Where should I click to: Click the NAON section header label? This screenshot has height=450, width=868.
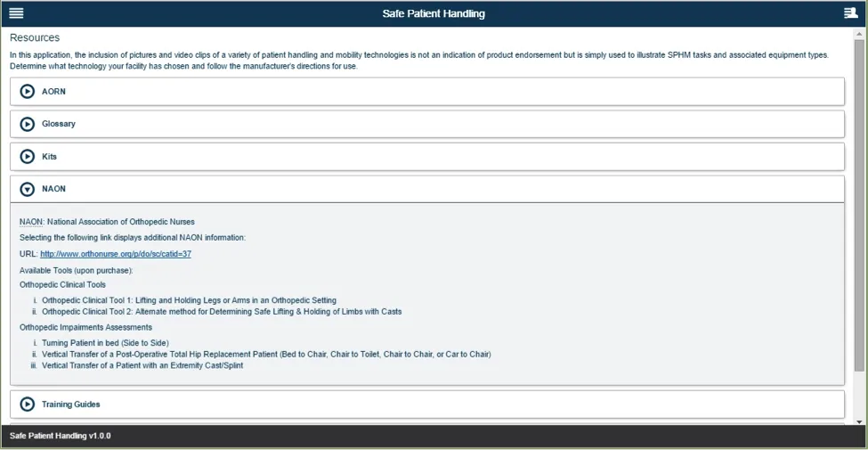(x=53, y=189)
